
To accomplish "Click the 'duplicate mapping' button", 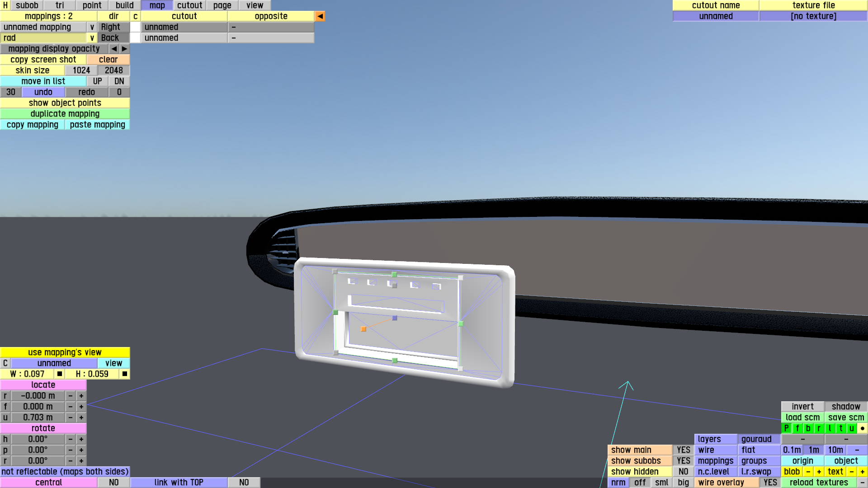I will (x=65, y=114).
